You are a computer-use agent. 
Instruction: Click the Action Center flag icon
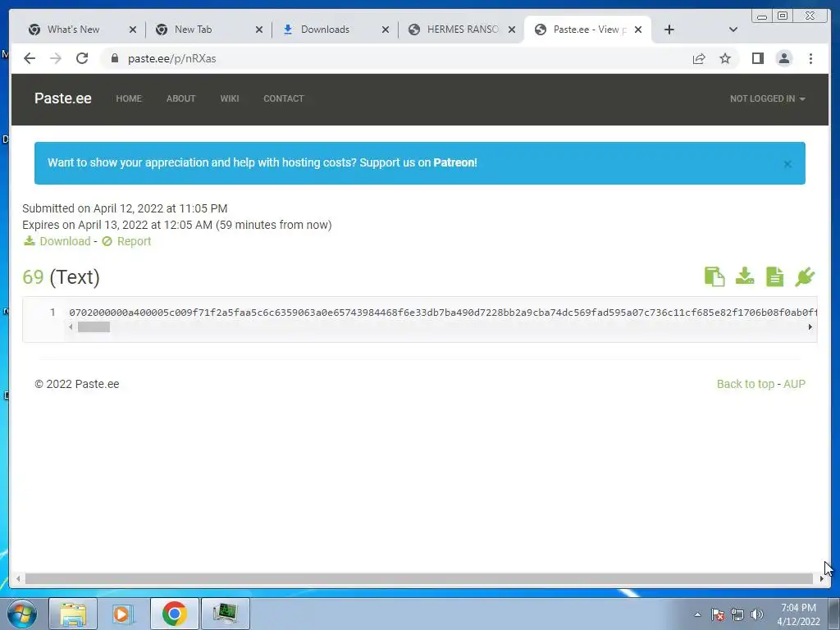coord(718,614)
